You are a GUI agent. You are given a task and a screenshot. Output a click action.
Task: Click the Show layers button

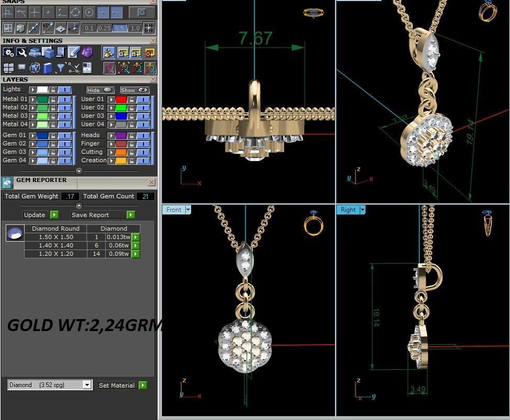click(135, 90)
